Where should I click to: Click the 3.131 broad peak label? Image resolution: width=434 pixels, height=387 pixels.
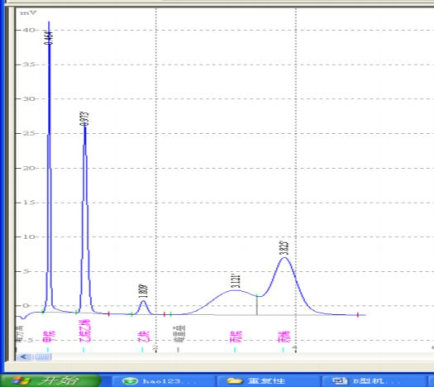236,281
